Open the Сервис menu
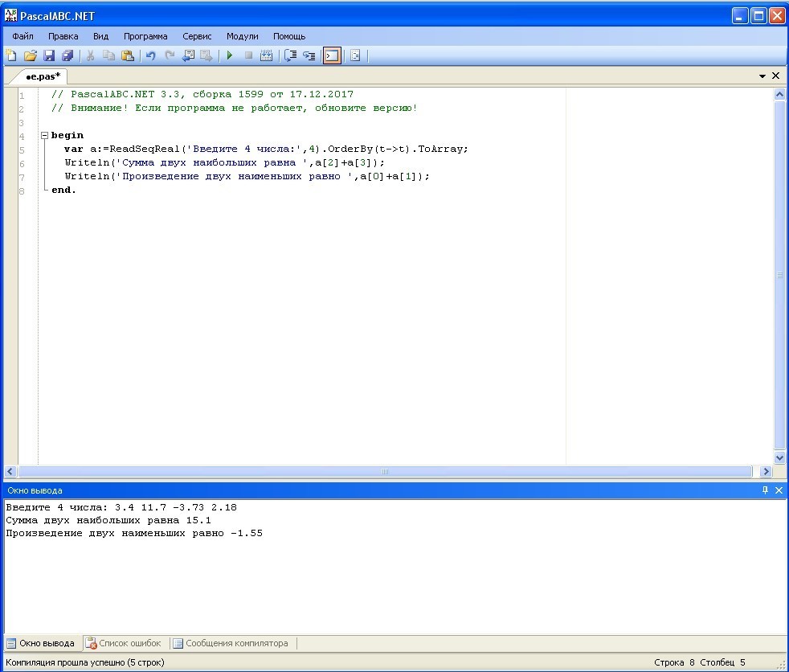Viewport: 789px width, 672px height. [197, 36]
